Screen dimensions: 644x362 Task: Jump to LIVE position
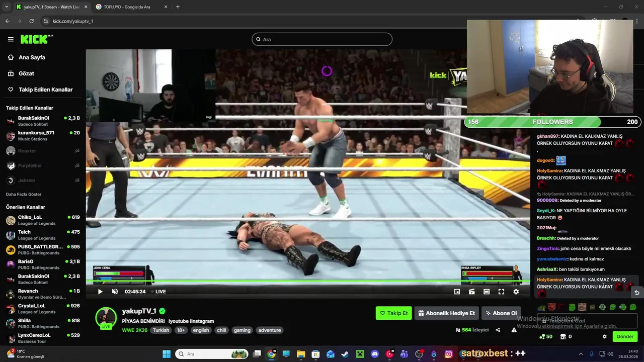coord(158,292)
